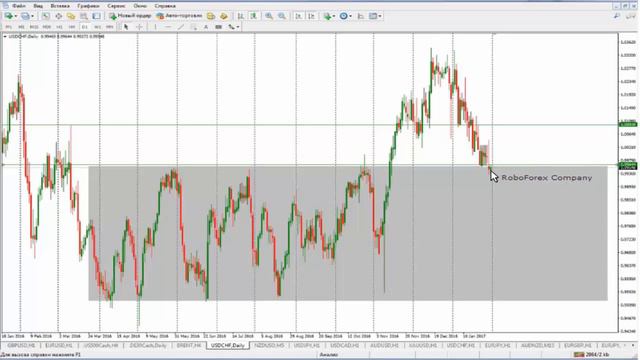This screenshot has width=640, height=360.
Task: Expand the Templates dropdown arrow
Action: click(x=380, y=16)
